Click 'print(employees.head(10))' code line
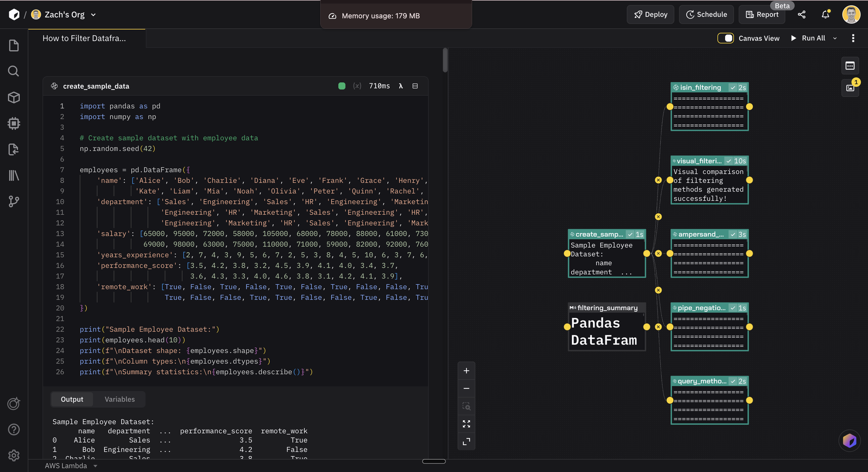The width and height of the screenshot is (868, 472). (x=132, y=340)
